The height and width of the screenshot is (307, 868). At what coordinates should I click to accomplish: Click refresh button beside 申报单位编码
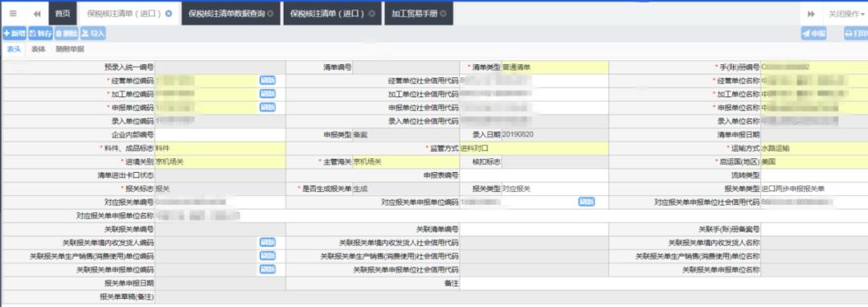268,108
